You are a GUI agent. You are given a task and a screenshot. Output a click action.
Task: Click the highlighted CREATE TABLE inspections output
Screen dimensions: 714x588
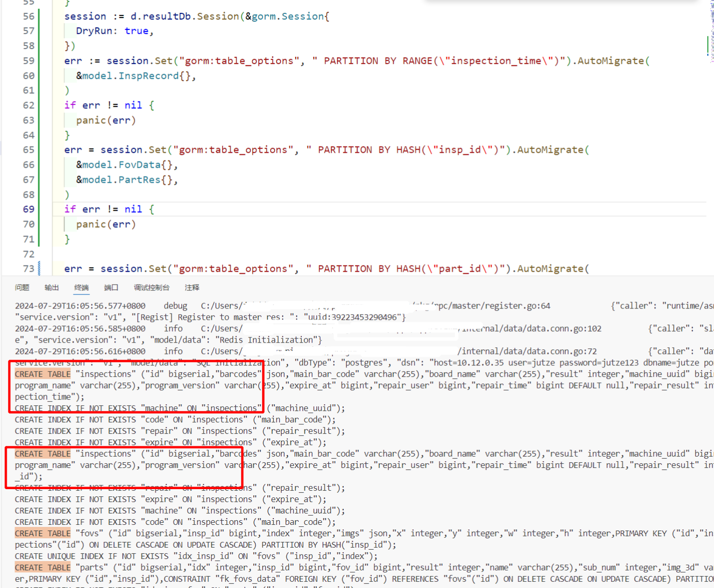(42, 374)
